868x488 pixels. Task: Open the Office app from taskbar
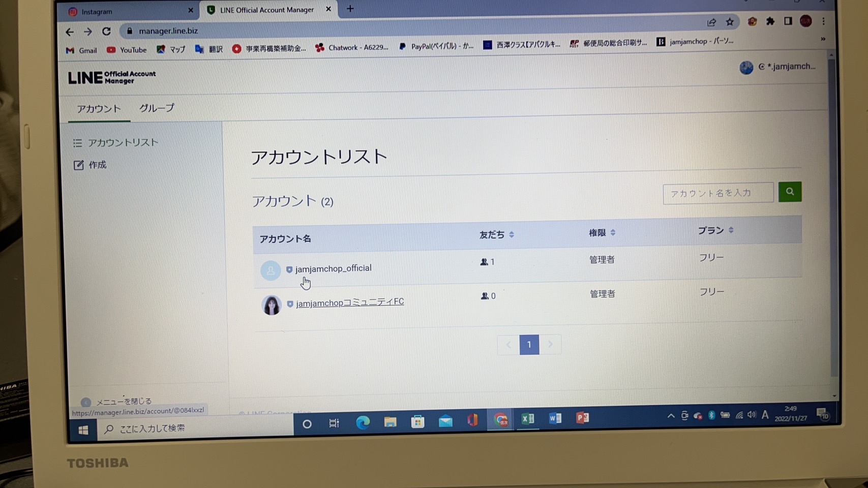[473, 420]
